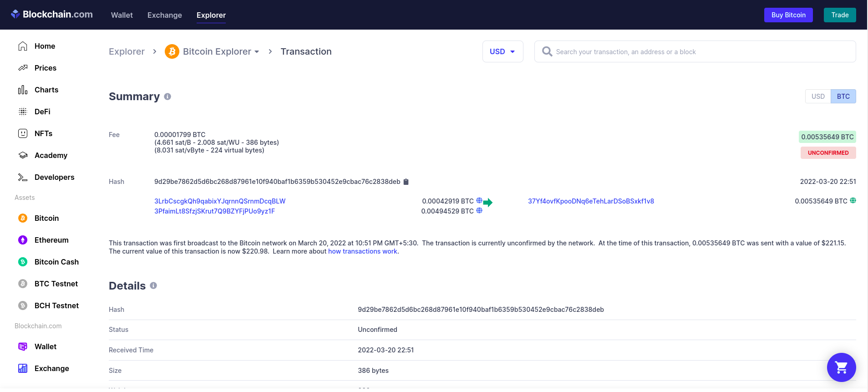Open Academy in sidebar menu

[x=51, y=155]
